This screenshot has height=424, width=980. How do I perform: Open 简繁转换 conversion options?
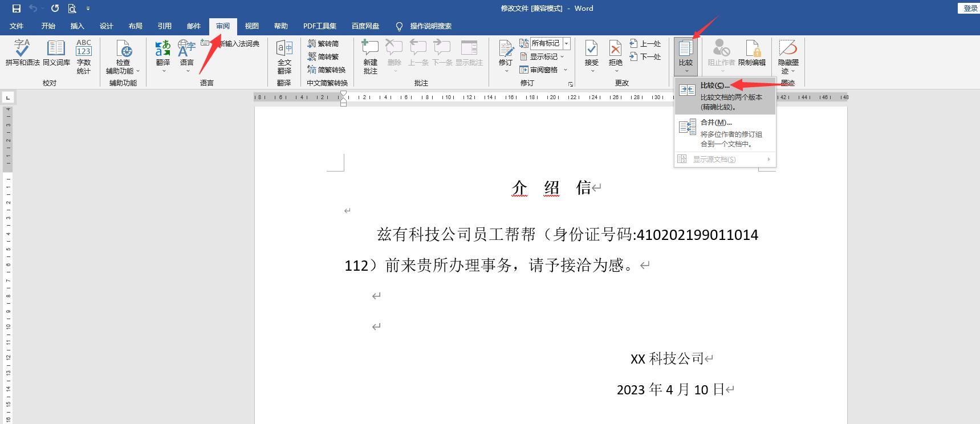(327, 70)
